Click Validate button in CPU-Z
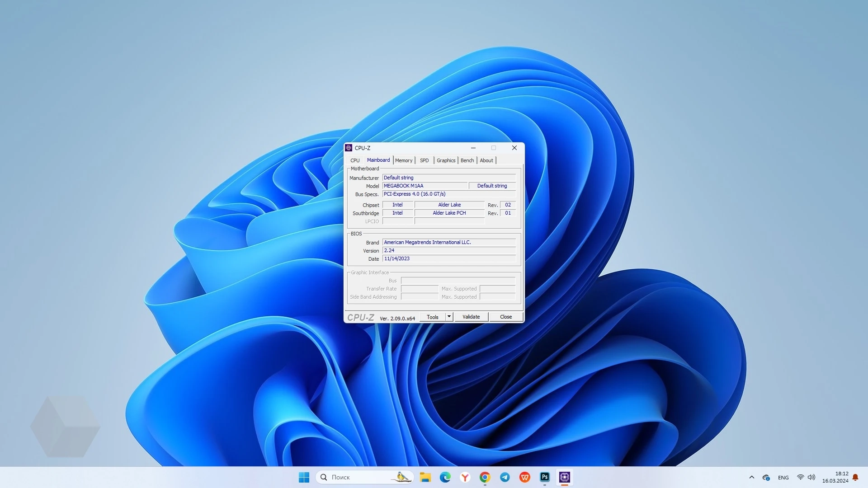 click(471, 316)
